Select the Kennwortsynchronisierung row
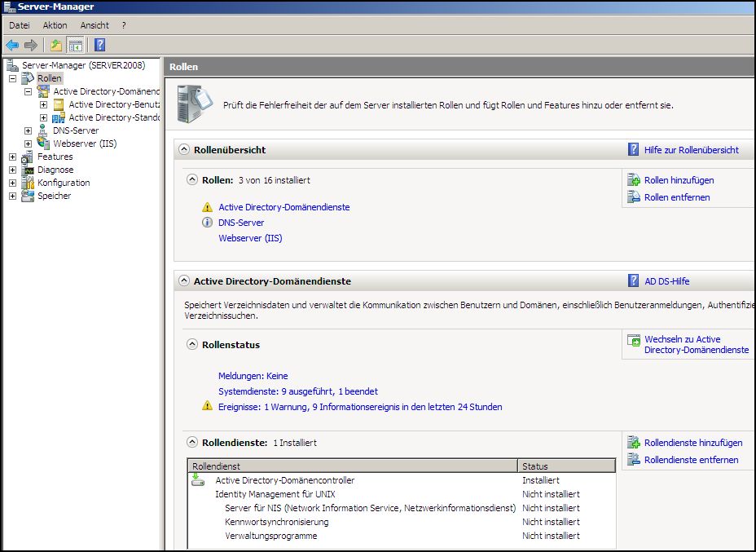 (x=402, y=522)
